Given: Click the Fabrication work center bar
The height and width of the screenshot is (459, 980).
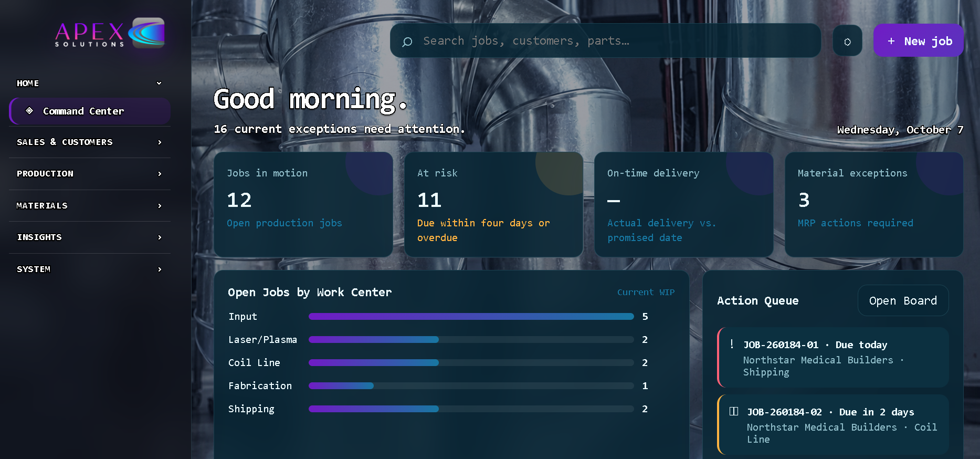Looking at the screenshot, I should [x=471, y=385].
